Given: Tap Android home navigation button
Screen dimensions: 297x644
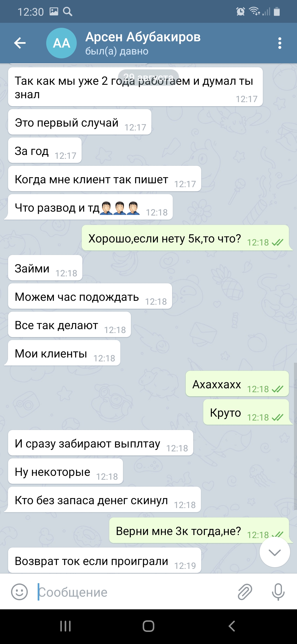Looking at the screenshot, I should [x=148, y=626].
